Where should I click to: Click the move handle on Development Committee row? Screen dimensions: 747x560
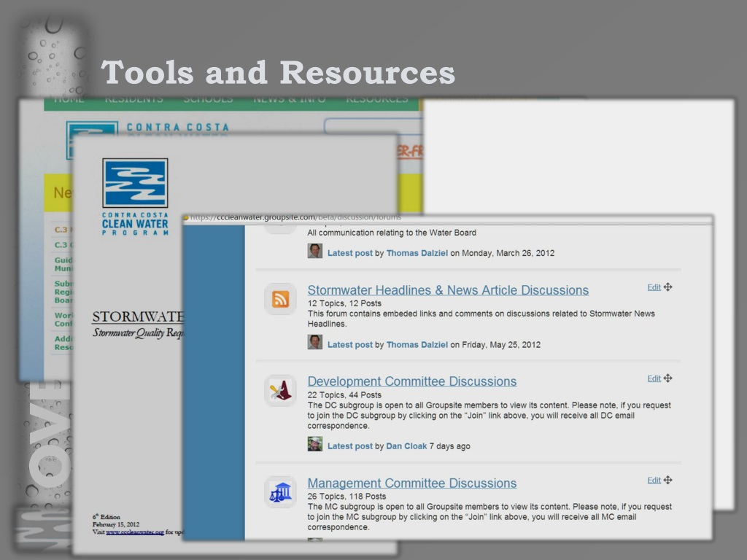[x=668, y=378]
